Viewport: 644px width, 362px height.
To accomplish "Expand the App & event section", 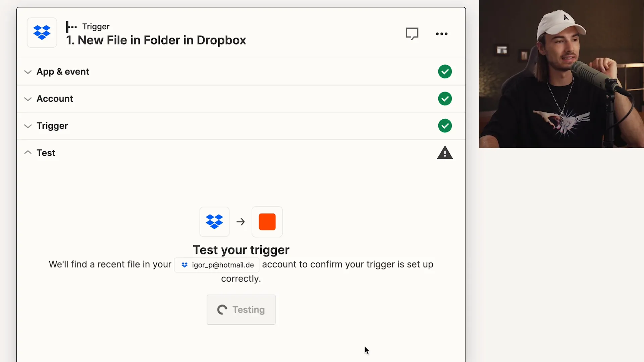I will pyautogui.click(x=28, y=72).
